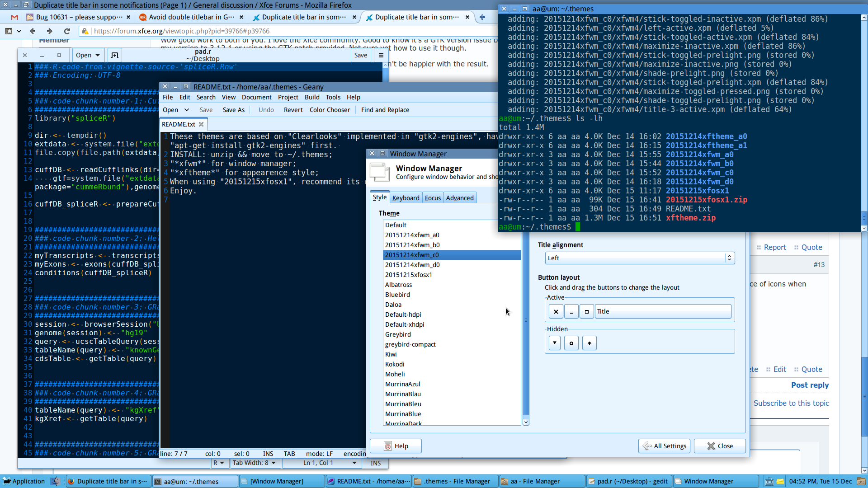Expand Geany's Open dropdown arrow
The image size is (868, 488).
186,110
